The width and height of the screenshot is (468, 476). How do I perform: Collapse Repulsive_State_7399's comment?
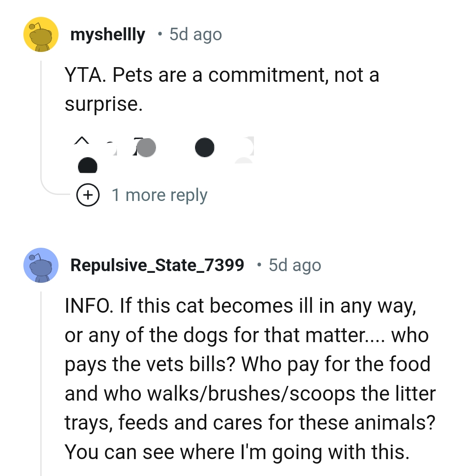pyautogui.click(x=42, y=368)
